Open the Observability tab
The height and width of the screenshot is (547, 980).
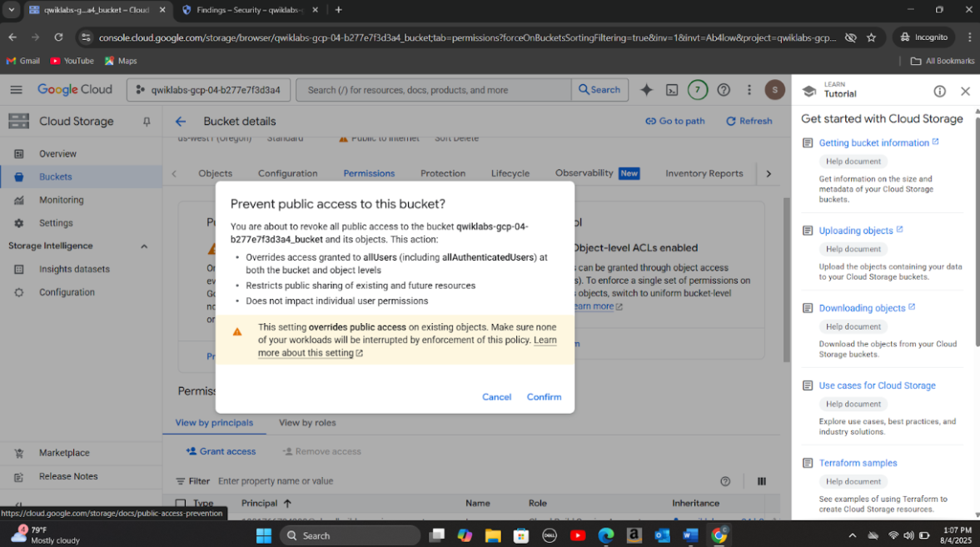pos(584,173)
